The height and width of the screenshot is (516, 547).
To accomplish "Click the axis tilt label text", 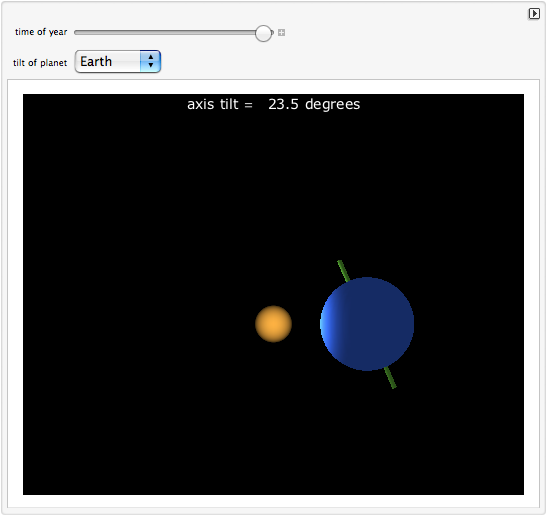I will click(220, 104).
